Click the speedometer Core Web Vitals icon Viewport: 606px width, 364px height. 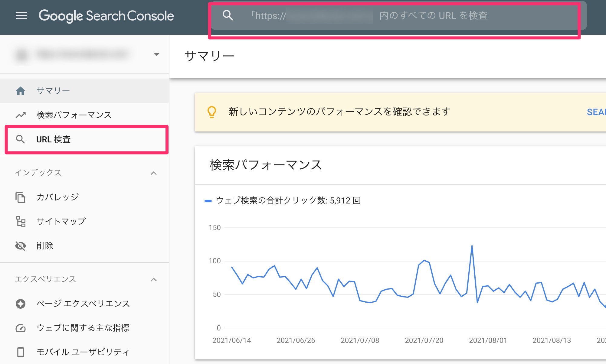[21, 328]
